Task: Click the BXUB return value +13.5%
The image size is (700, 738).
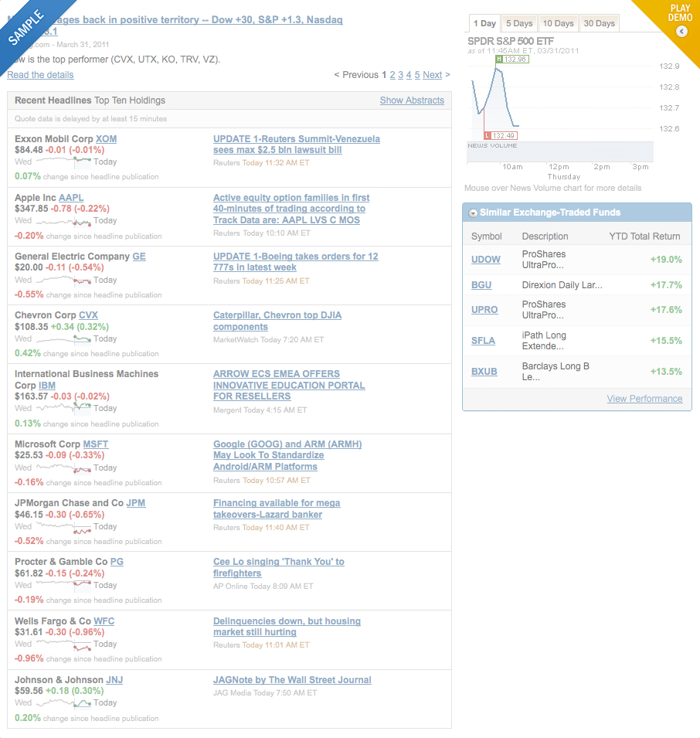Action: (x=666, y=372)
